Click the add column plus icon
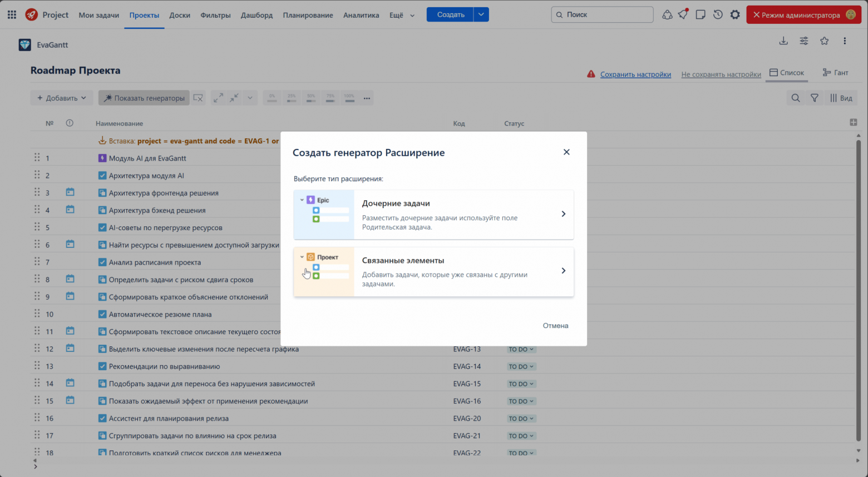This screenshot has width=868, height=477. [854, 122]
